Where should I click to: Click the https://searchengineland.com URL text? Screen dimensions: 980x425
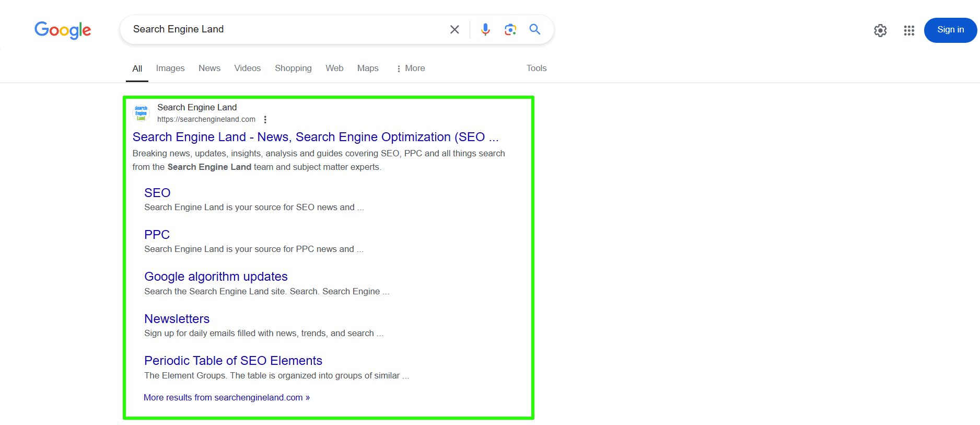pyautogui.click(x=206, y=120)
